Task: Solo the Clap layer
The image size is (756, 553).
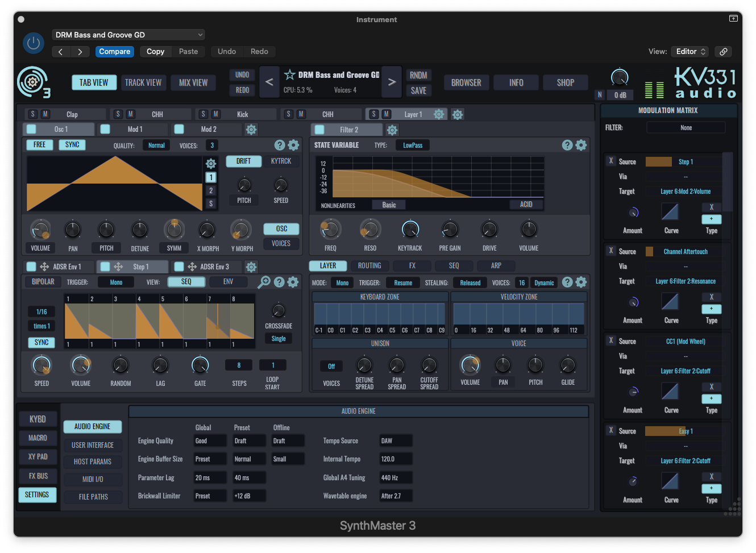Action: [x=32, y=114]
